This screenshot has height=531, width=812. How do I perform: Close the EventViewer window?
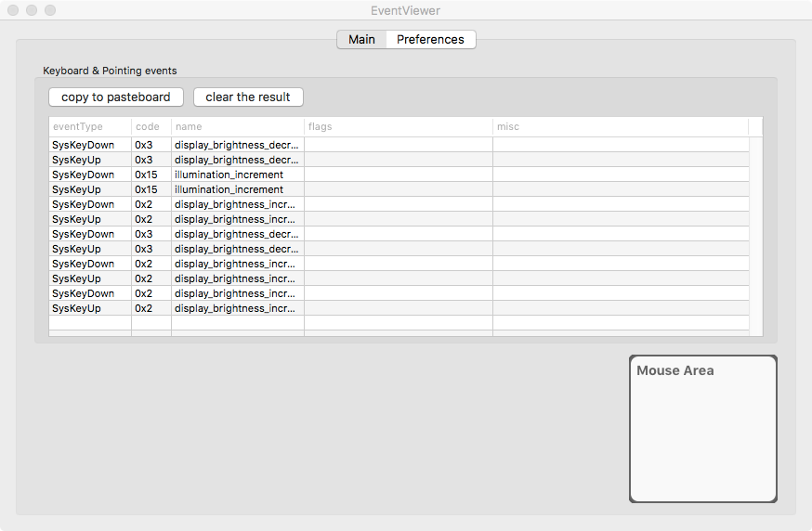[x=13, y=10]
